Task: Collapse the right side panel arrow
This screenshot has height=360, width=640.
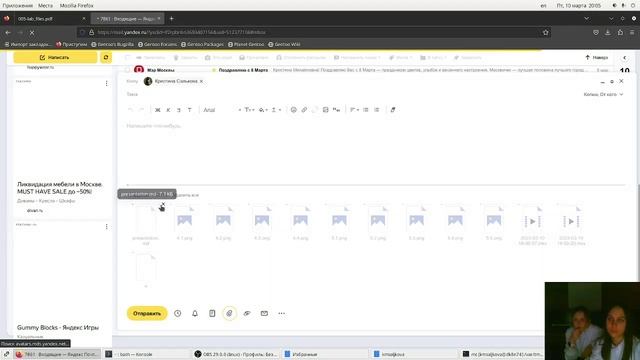Action: click(x=624, y=58)
